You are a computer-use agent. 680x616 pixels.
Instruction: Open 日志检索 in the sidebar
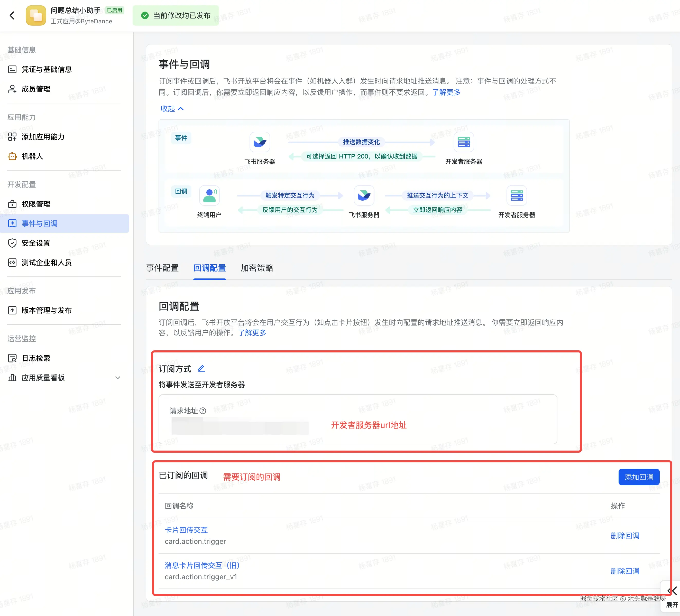tap(36, 358)
